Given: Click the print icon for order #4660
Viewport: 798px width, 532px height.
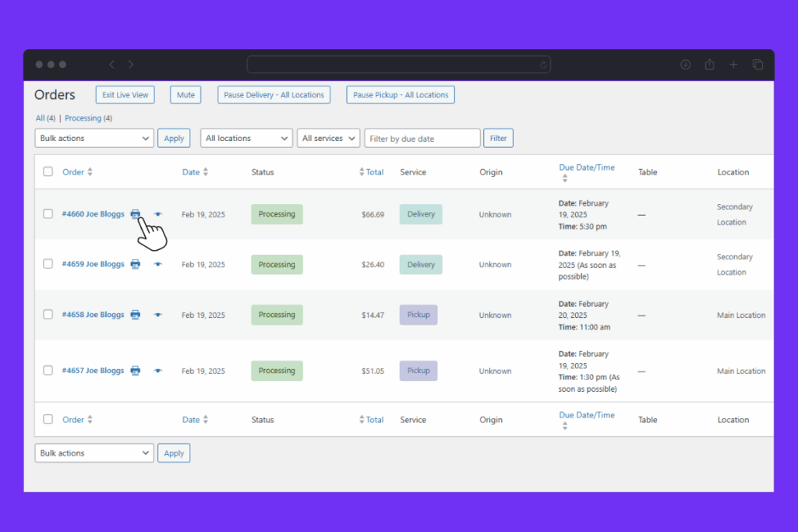Looking at the screenshot, I should 136,214.
